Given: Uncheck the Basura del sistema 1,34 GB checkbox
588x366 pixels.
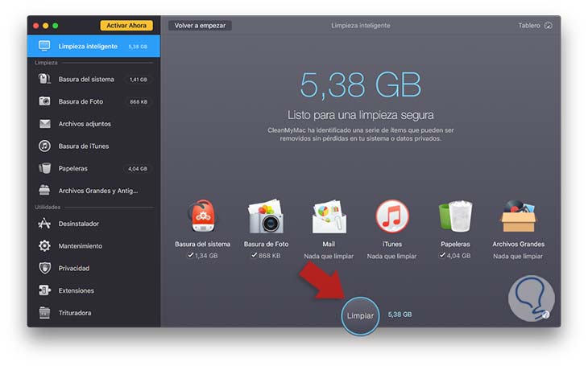Looking at the screenshot, I should pos(191,255).
